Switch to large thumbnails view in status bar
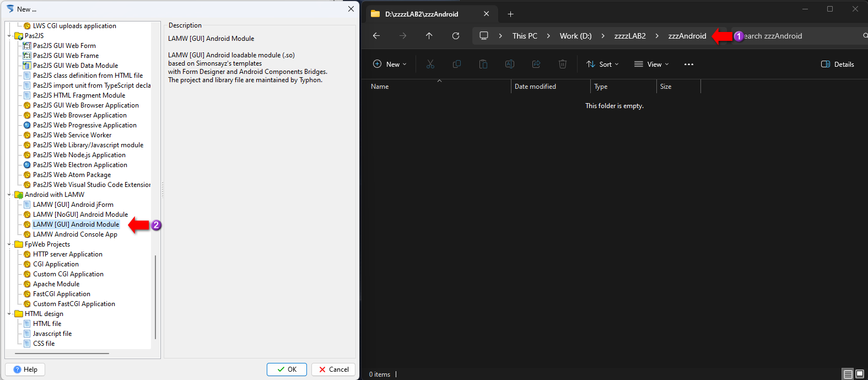868x380 pixels. pyautogui.click(x=860, y=374)
